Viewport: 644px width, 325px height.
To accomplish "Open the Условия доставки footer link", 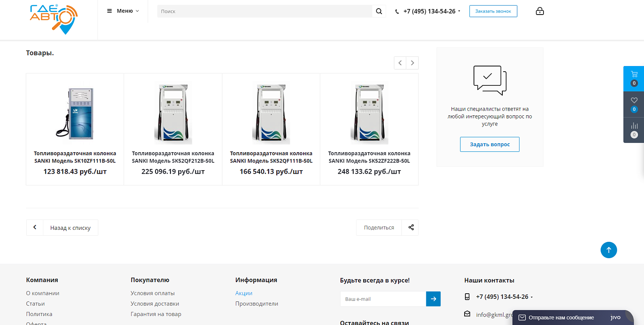I will tap(155, 304).
